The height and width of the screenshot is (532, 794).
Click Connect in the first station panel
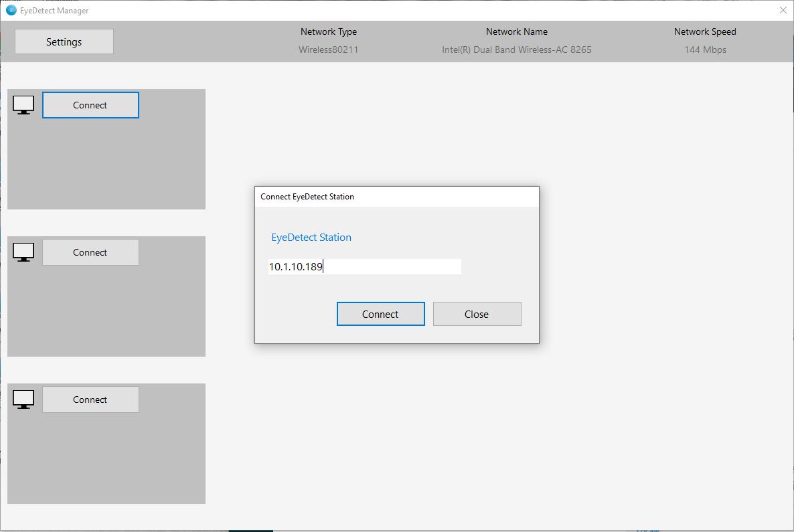pos(90,105)
